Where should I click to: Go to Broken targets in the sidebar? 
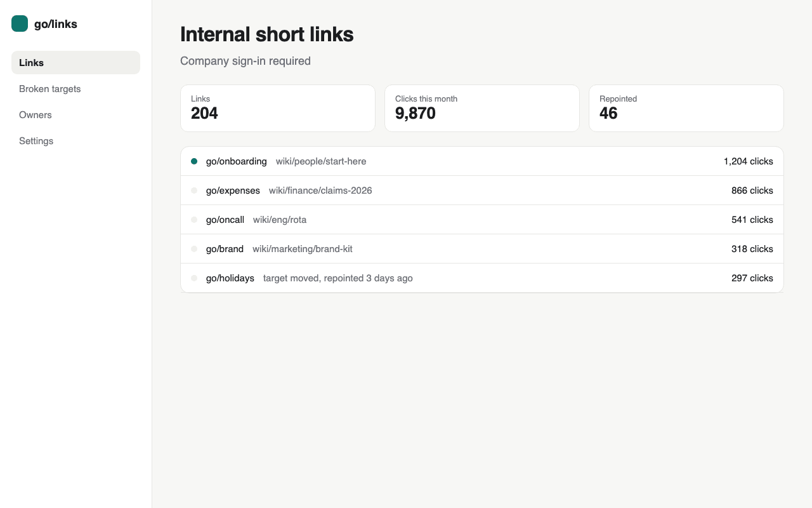pyautogui.click(x=75, y=88)
